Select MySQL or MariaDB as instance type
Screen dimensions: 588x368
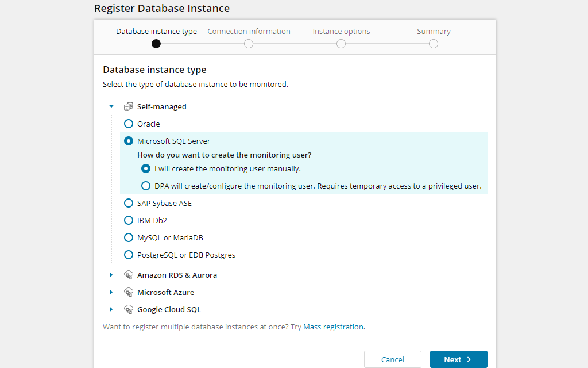tap(128, 237)
